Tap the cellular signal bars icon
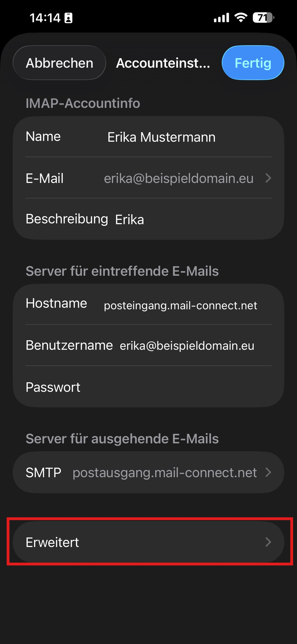The height and width of the screenshot is (644, 297). tap(221, 18)
